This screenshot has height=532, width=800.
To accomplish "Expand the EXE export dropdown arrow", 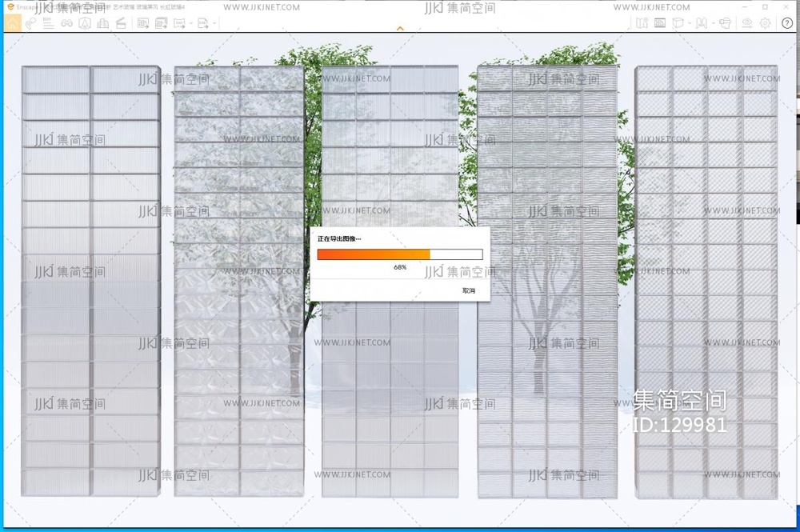I will coord(214,24).
